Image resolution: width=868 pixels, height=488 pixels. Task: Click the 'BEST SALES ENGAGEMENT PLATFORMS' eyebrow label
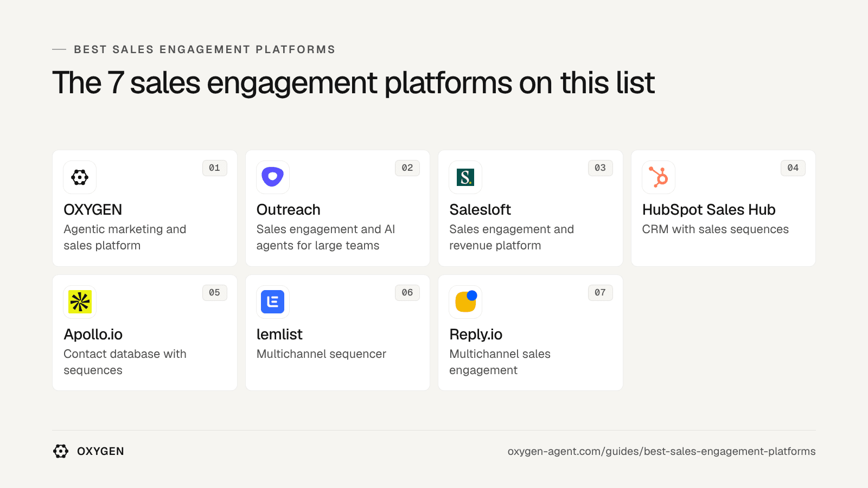tap(205, 49)
